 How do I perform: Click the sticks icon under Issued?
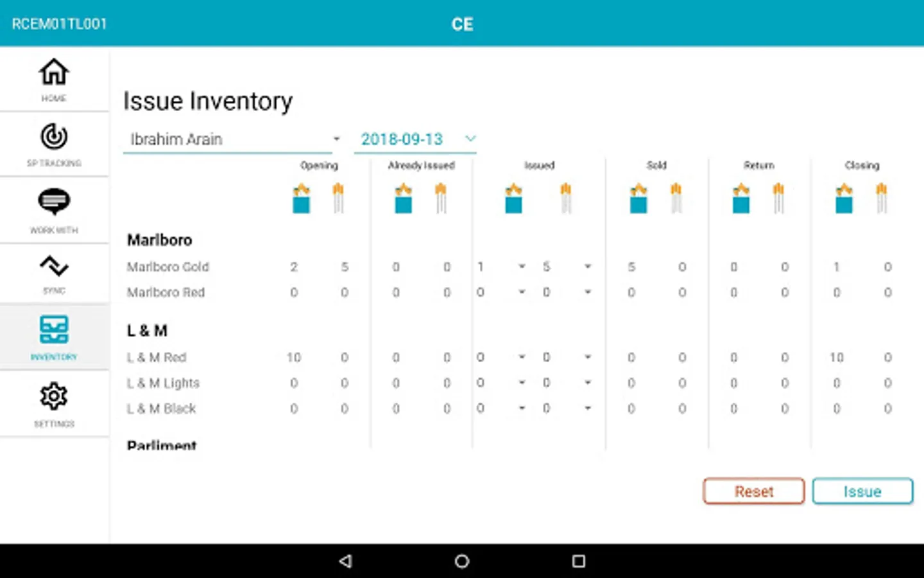click(565, 198)
